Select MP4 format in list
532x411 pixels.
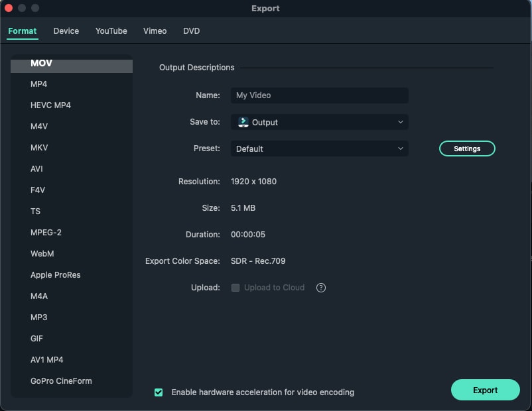[39, 84]
